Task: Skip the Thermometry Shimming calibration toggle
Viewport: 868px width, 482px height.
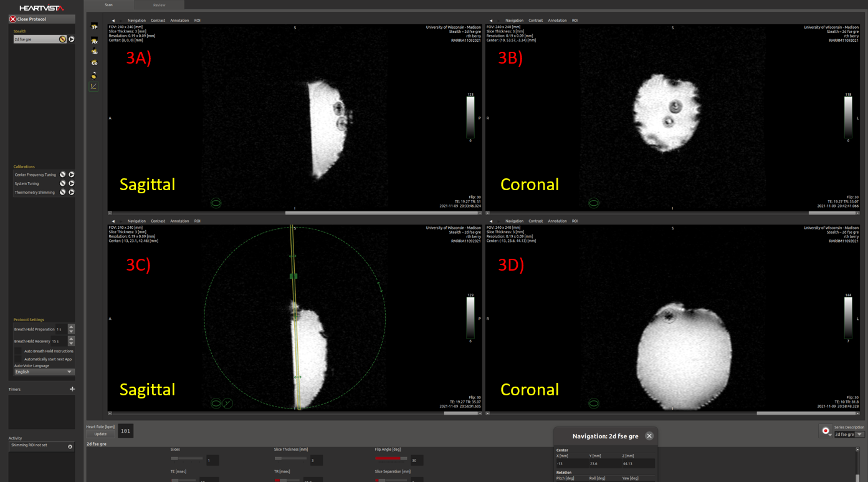Action: tap(62, 192)
